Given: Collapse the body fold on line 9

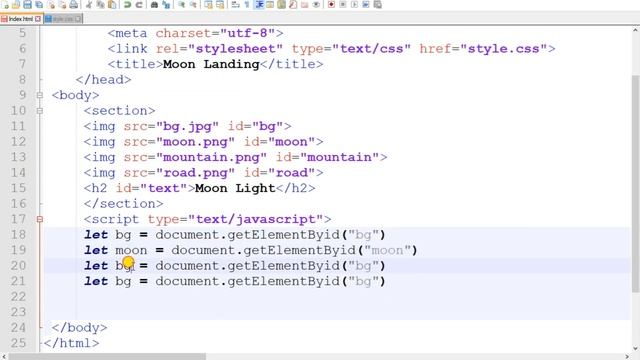Looking at the screenshot, I should 40,95.
